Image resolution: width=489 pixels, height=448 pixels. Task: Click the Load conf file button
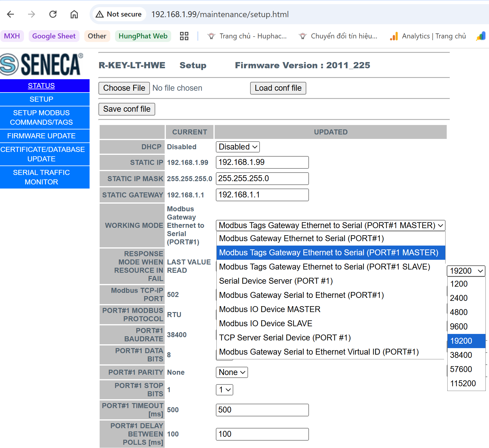278,88
